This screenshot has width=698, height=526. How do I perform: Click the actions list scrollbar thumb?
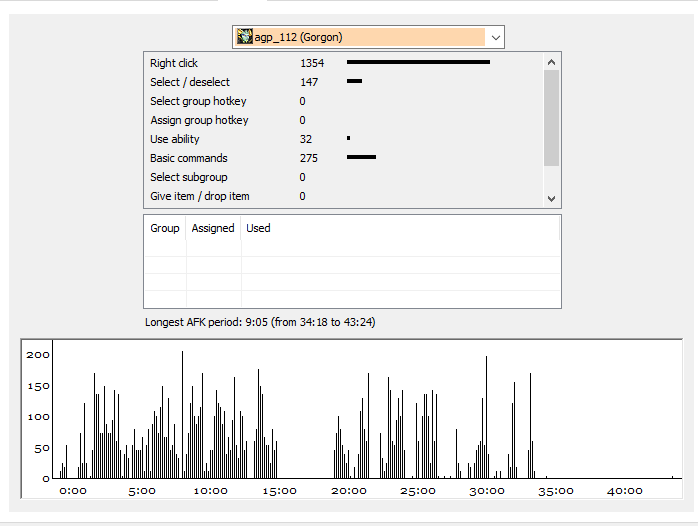[x=551, y=118]
